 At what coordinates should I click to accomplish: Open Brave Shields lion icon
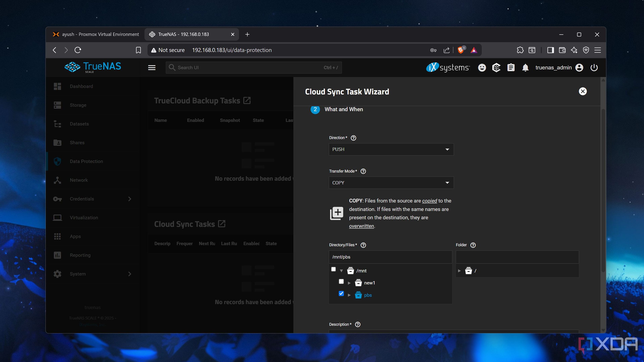[461, 50]
